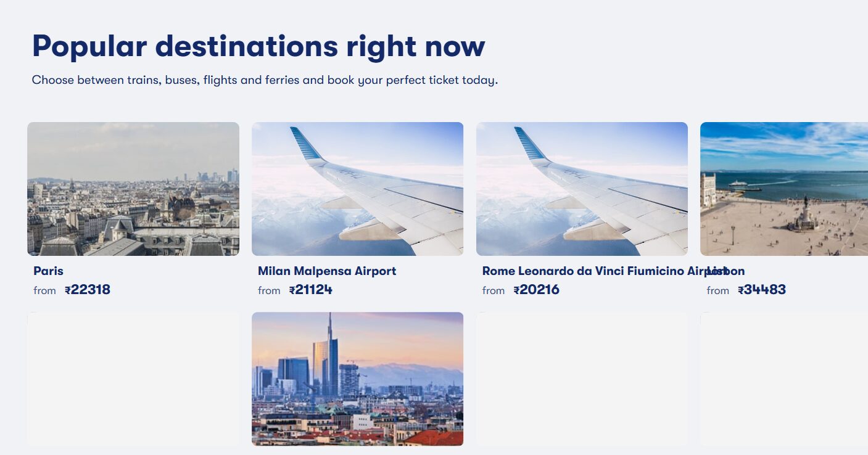Open the empty loading card below Rome
868x455 pixels.
582,379
